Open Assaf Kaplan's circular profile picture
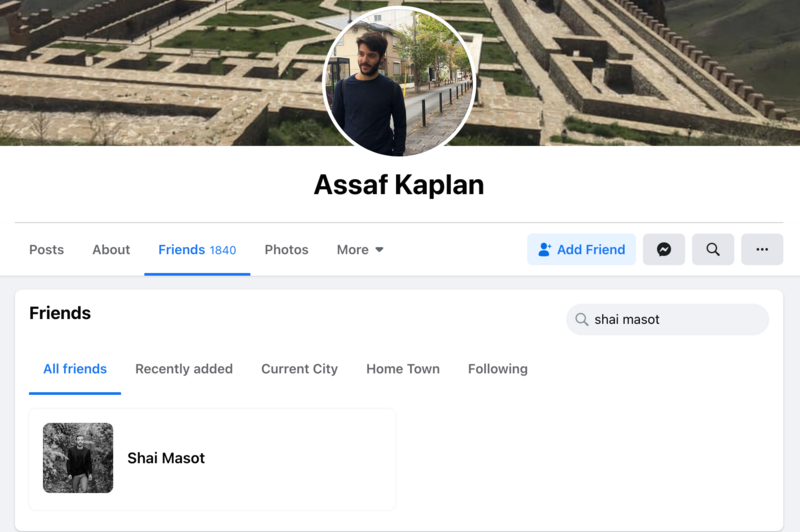The height and width of the screenshot is (532, 800). click(399, 81)
